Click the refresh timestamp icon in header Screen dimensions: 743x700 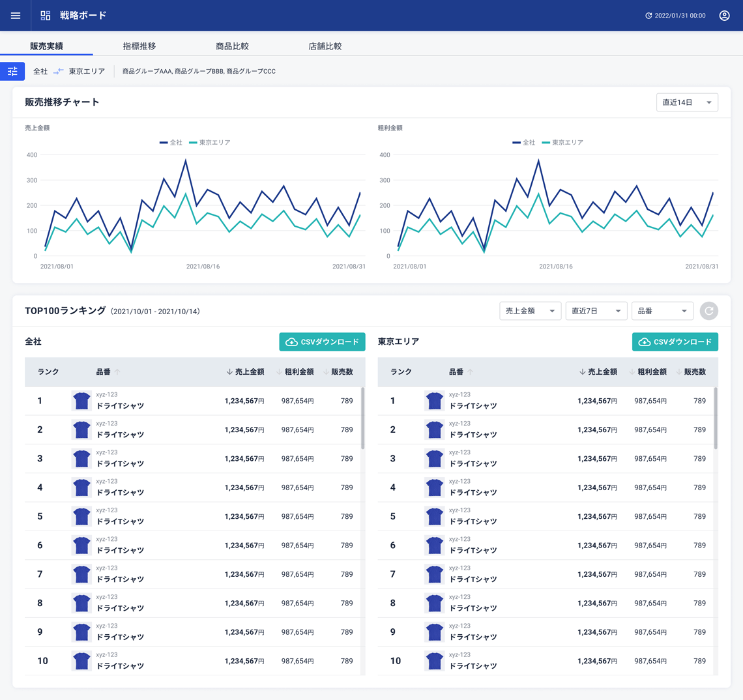click(x=648, y=16)
